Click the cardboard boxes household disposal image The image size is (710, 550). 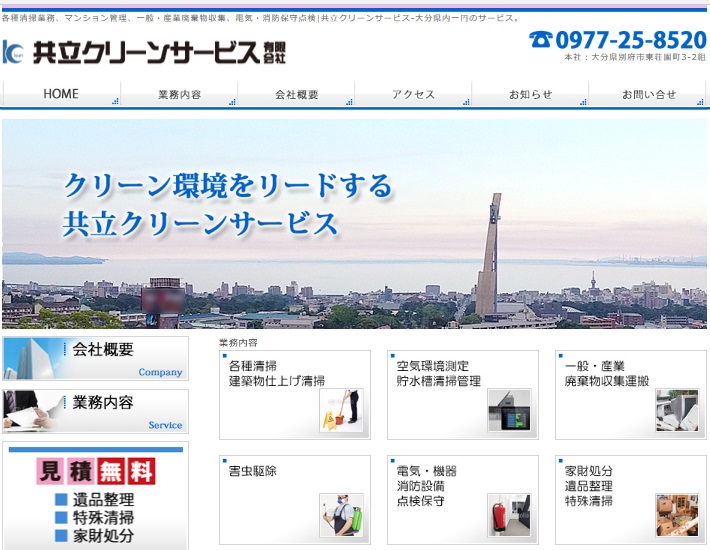677,515
